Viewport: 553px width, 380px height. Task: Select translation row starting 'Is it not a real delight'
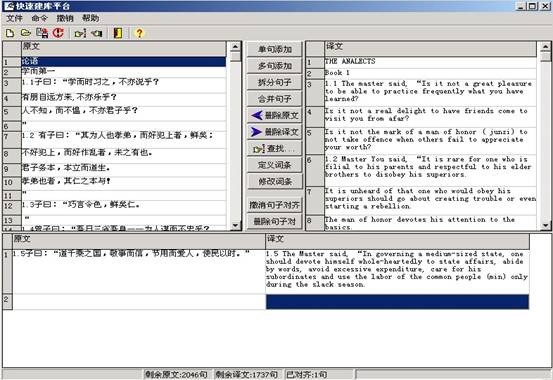coord(430,116)
